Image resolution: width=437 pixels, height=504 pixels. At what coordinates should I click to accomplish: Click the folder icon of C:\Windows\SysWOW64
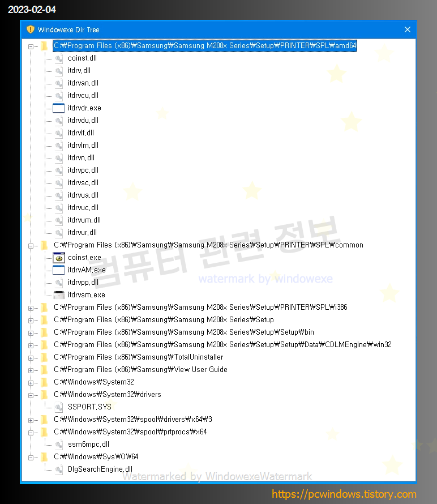click(x=44, y=457)
